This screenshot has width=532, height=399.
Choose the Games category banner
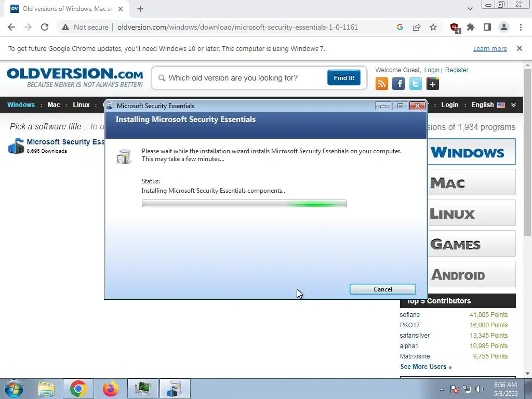(472, 244)
